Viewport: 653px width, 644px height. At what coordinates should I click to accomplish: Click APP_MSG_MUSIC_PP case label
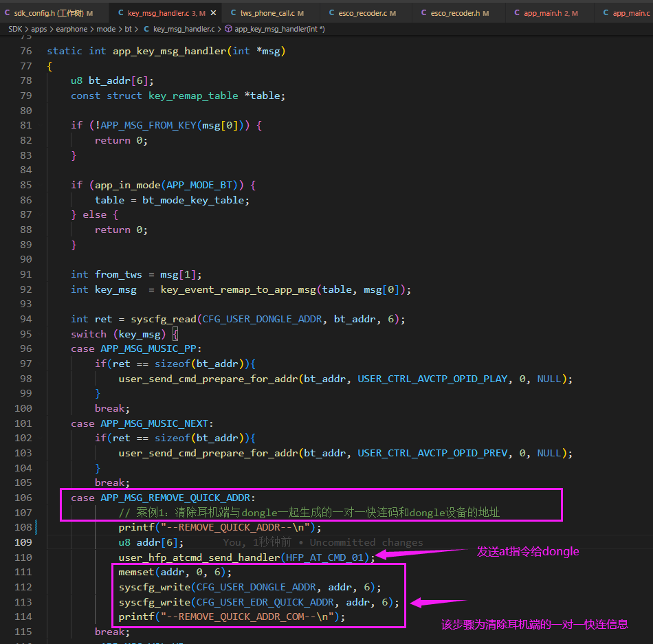click(148, 349)
